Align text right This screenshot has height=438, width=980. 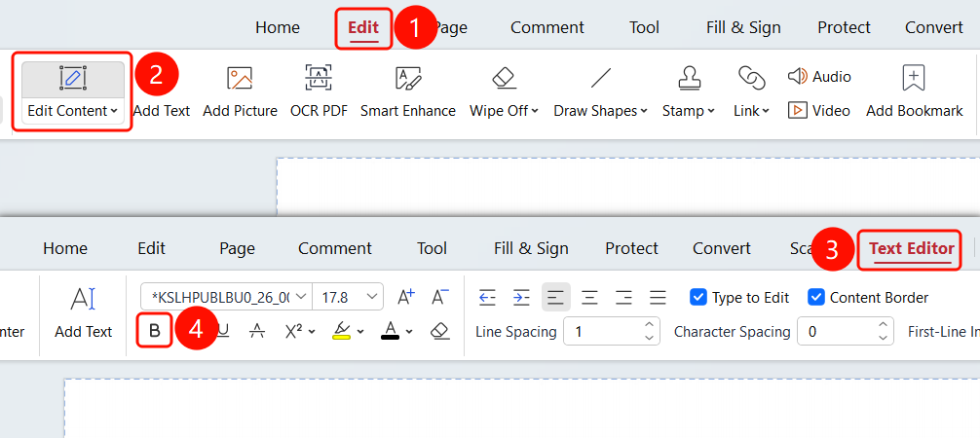623,298
